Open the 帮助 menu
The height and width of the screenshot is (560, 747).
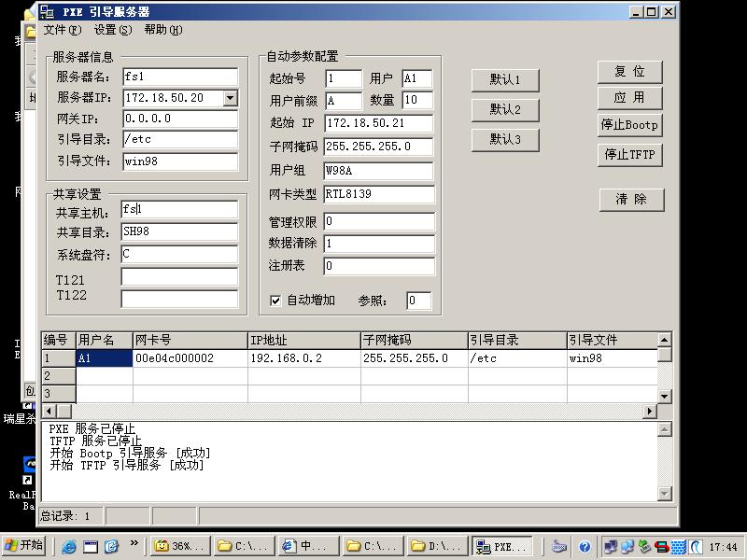coord(163,30)
